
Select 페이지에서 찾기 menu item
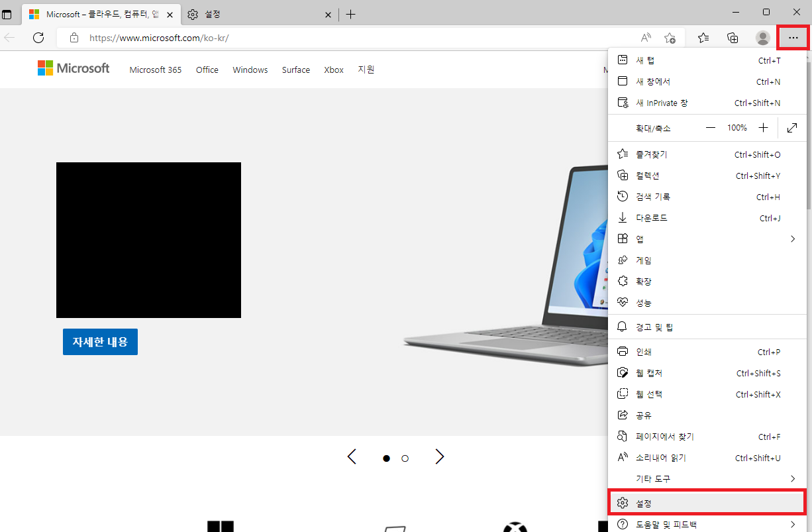click(707, 437)
